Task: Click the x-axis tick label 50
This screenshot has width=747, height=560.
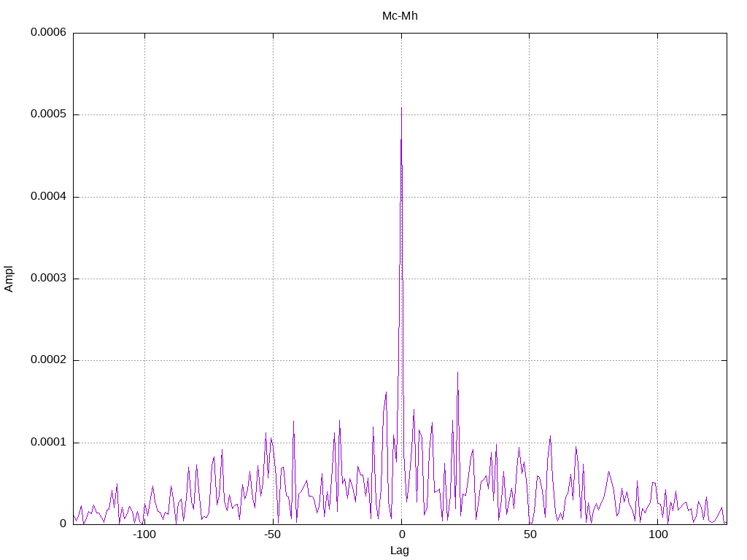Action: coord(530,534)
